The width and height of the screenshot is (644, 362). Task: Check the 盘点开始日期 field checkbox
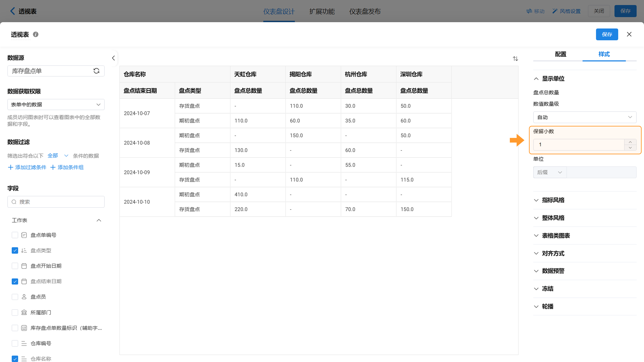click(x=15, y=266)
